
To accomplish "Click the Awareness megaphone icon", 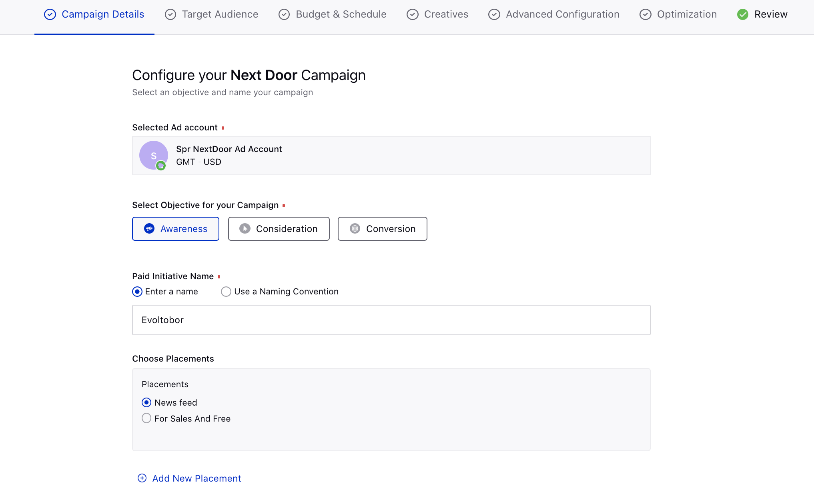I will (149, 228).
